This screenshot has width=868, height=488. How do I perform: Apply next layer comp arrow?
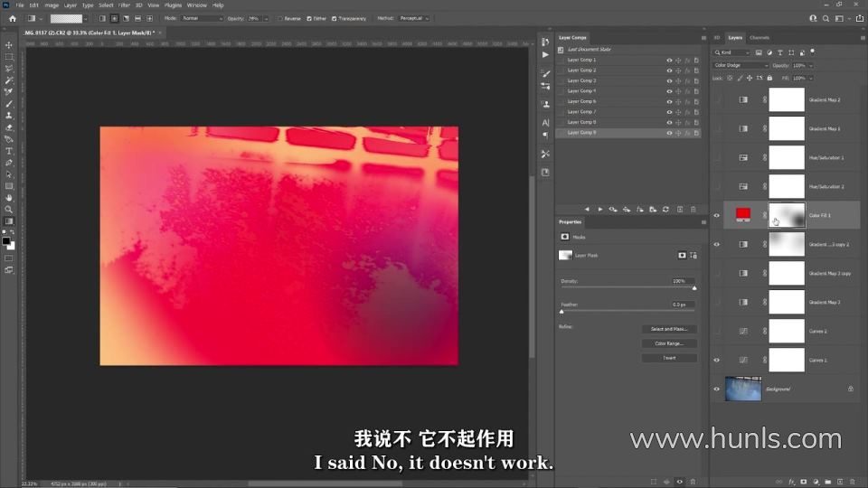click(600, 209)
